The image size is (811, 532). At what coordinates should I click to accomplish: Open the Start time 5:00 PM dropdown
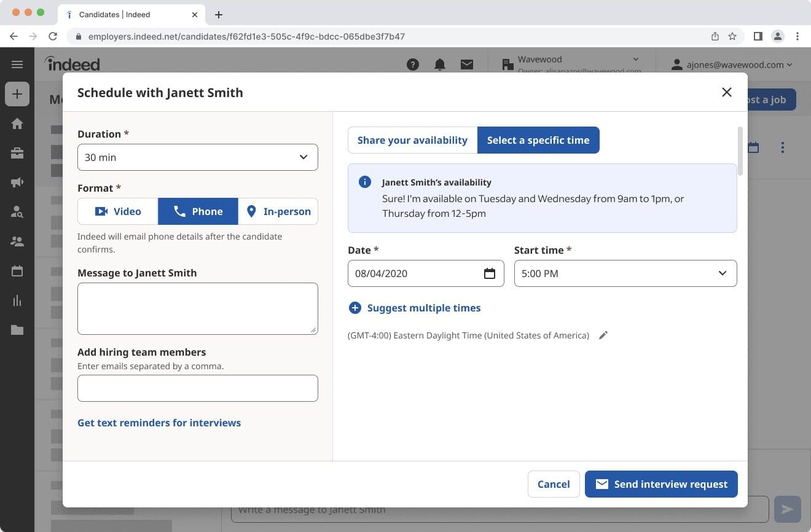click(x=625, y=273)
